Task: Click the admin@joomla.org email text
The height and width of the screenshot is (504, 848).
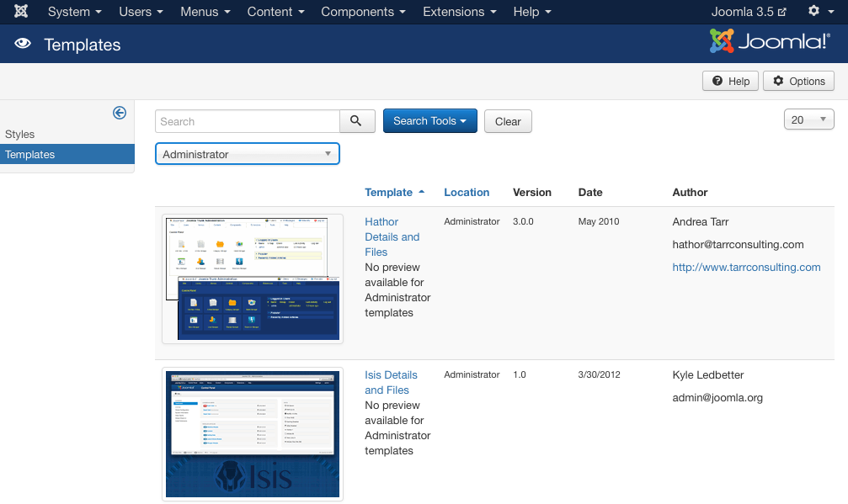Action: 717,398
